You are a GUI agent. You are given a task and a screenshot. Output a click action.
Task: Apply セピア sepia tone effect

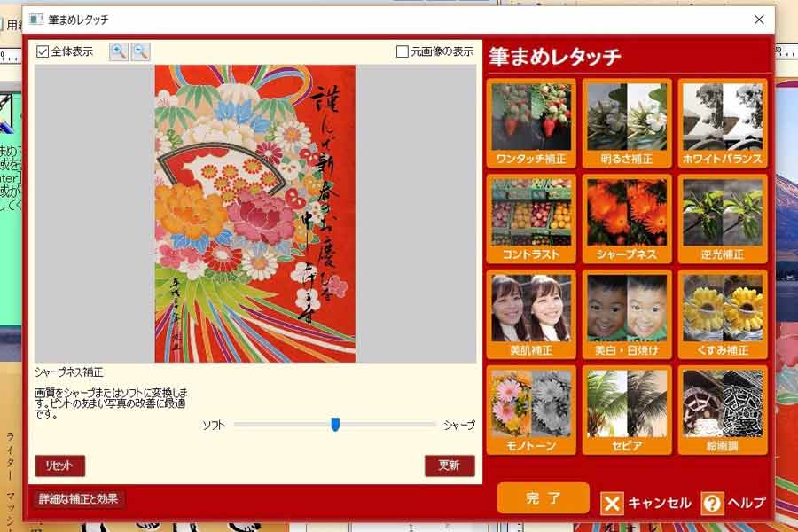pos(627,410)
